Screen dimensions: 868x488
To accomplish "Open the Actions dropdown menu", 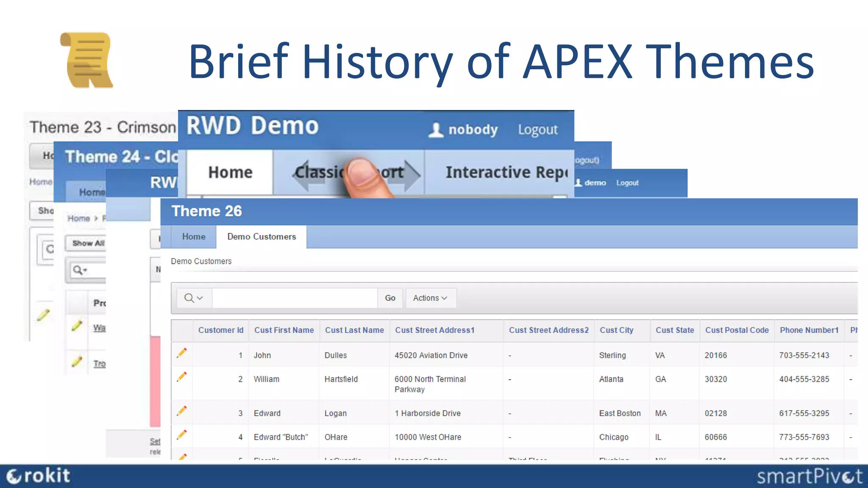I will (x=431, y=298).
